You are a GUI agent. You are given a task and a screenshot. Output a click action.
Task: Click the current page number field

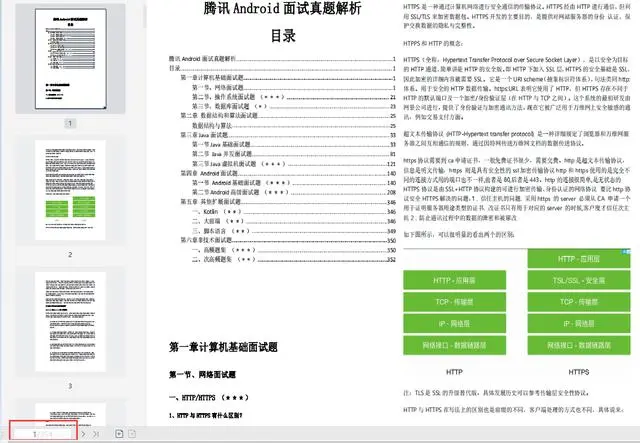[43, 434]
